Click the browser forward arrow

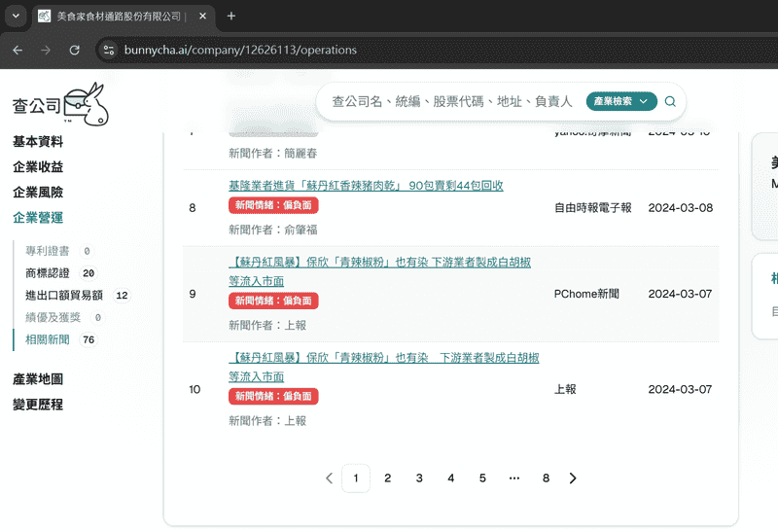(46, 51)
